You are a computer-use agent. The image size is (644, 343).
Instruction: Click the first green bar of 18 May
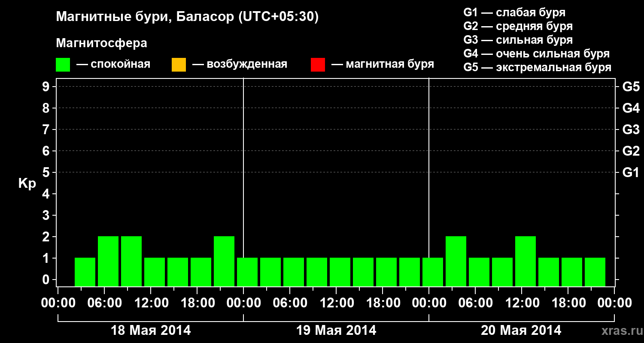click(x=85, y=272)
